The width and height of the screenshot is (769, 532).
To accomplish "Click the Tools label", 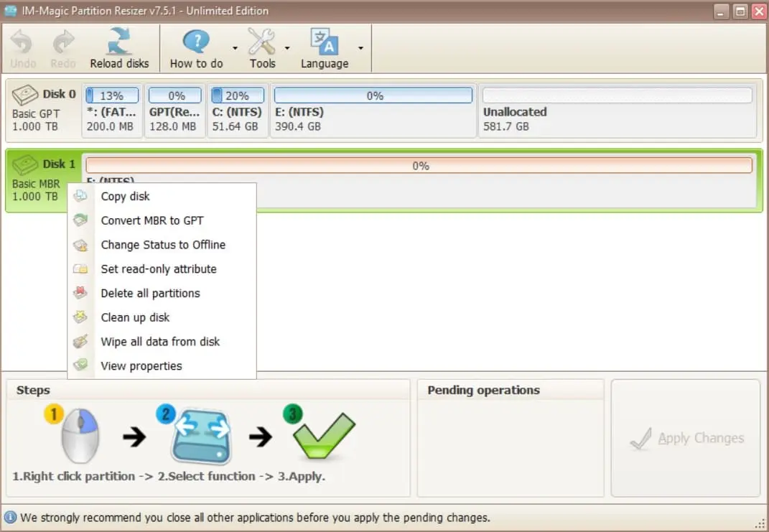I will (x=262, y=64).
